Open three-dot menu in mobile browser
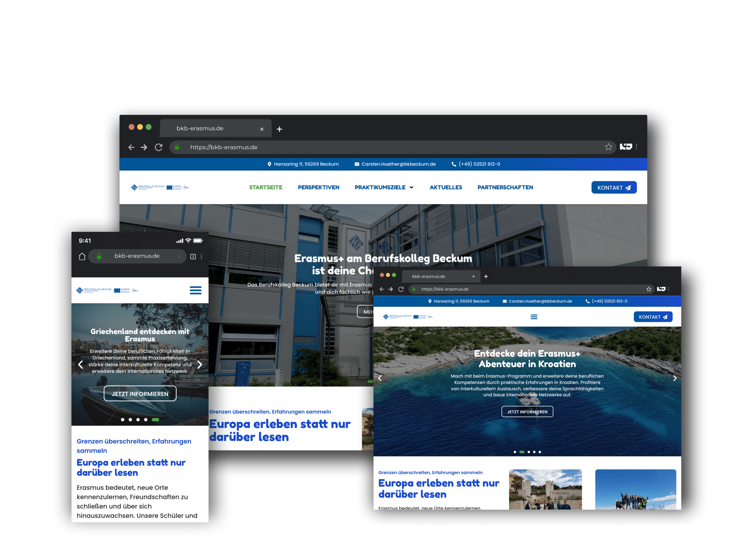 (x=201, y=257)
